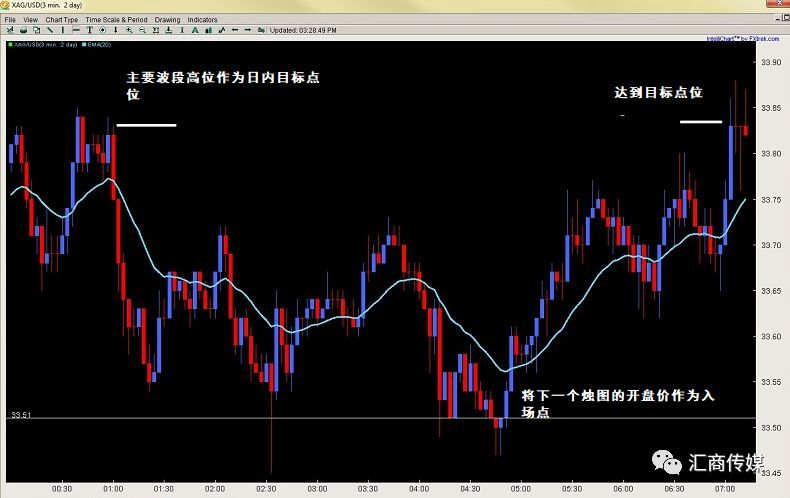The image size is (790, 498).
Task: Click the 07:00 time axis label
Action: pyautogui.click(x=725, y=489)
